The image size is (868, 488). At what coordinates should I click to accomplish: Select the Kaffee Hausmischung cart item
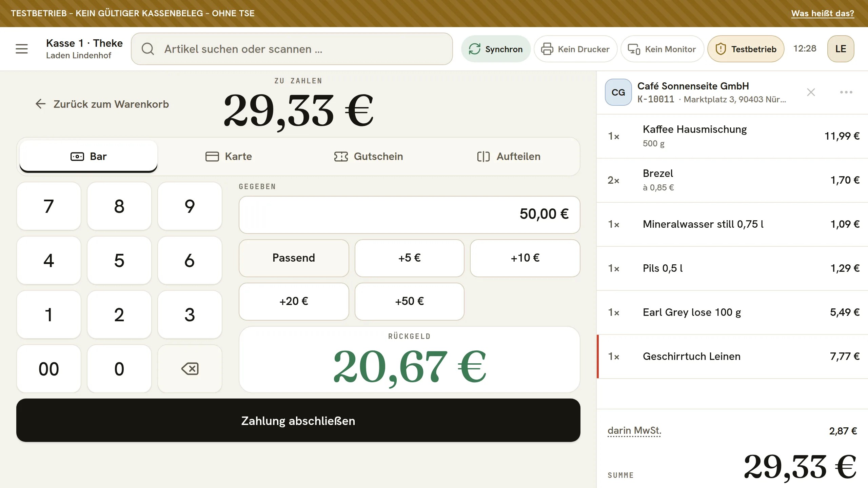point(732,136)
